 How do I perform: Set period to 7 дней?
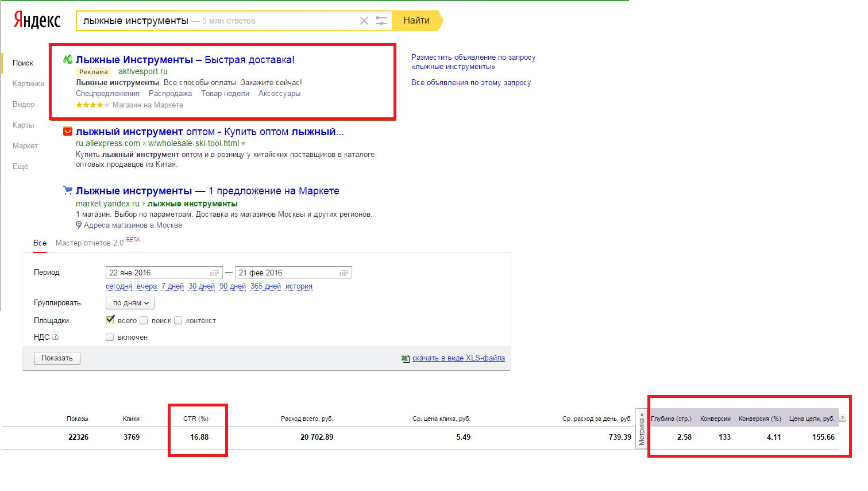click(x=172, y=286)
